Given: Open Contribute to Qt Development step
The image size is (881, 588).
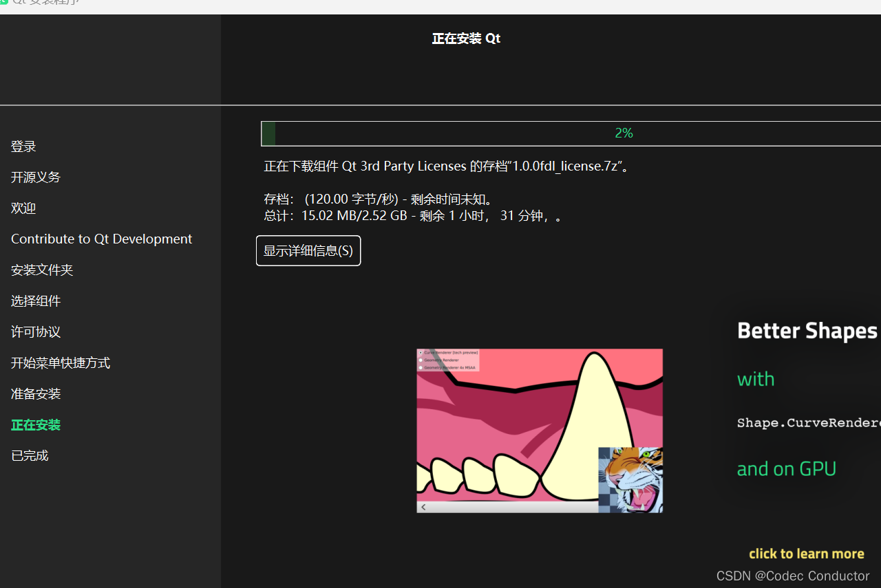Looking at the screenshot, I should (101, 239).
